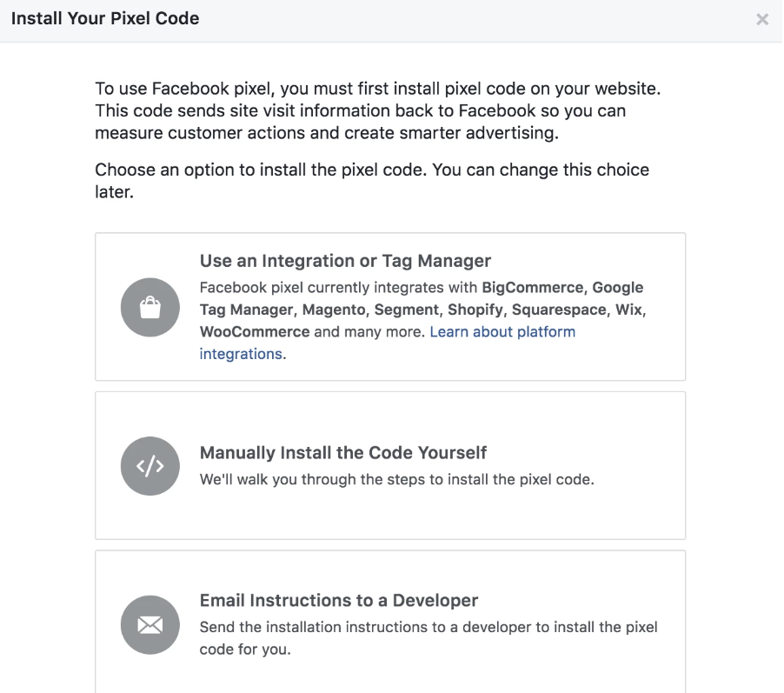Open the "Learn about platform integrations" link
This screenshot has width=784, height=693.
pyautogui.click(x=502, y=332)
